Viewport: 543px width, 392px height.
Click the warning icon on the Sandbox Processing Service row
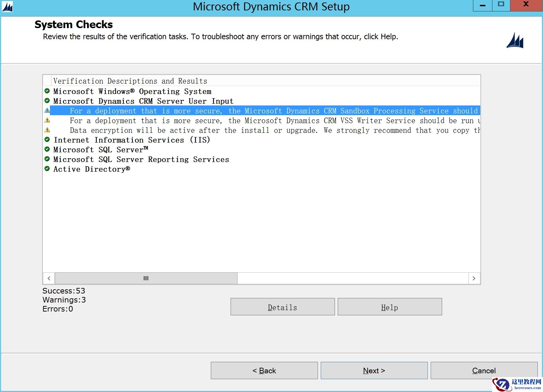(47, 110)
